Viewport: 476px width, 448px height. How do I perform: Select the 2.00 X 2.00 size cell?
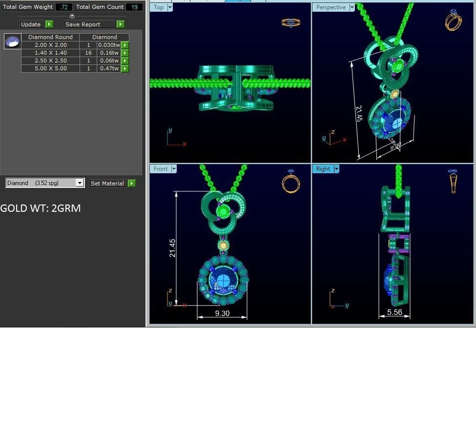coord(51,45)
